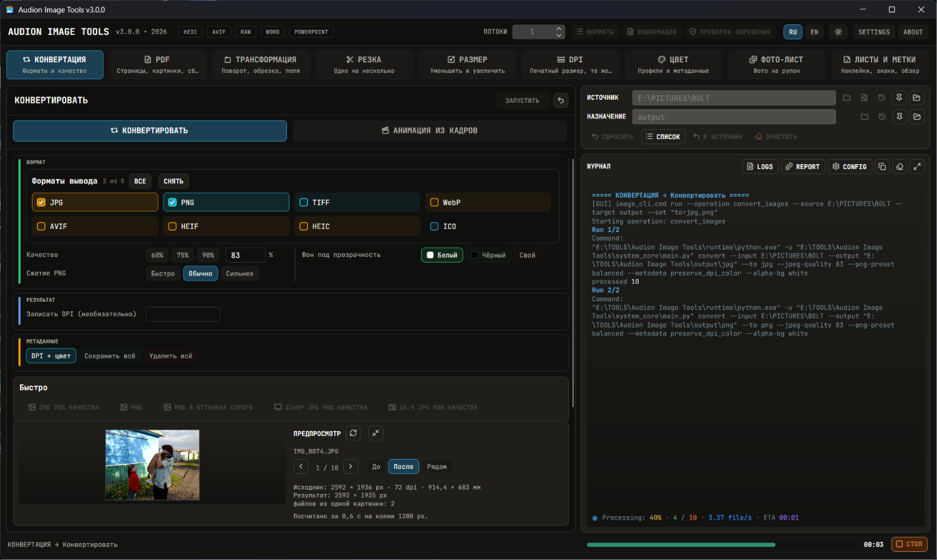
Task: Open the Цвет tab
Action: click(x=673, y=64)
